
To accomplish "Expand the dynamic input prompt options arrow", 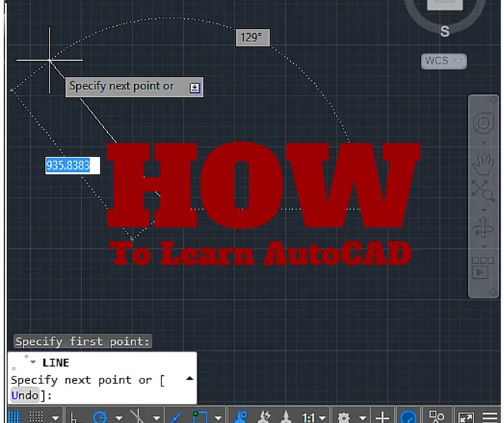I will [x=195, y=87].
